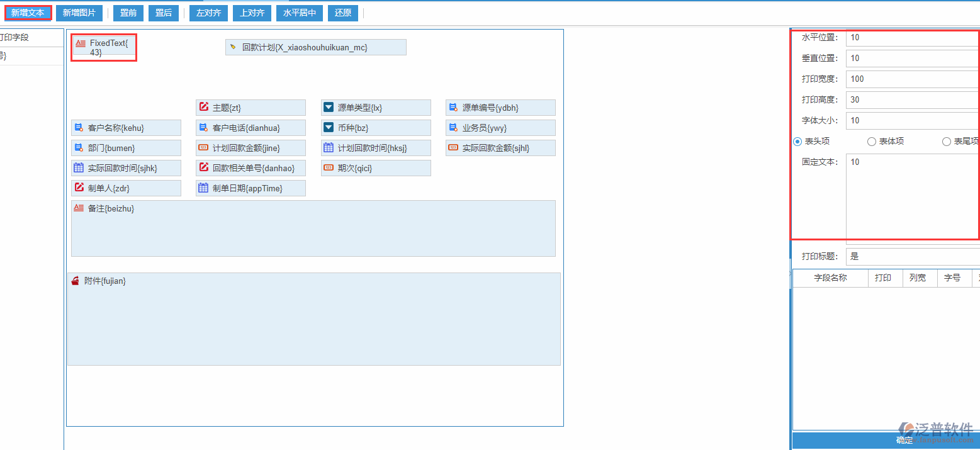Click the 字号 column header

coord(954,278)
